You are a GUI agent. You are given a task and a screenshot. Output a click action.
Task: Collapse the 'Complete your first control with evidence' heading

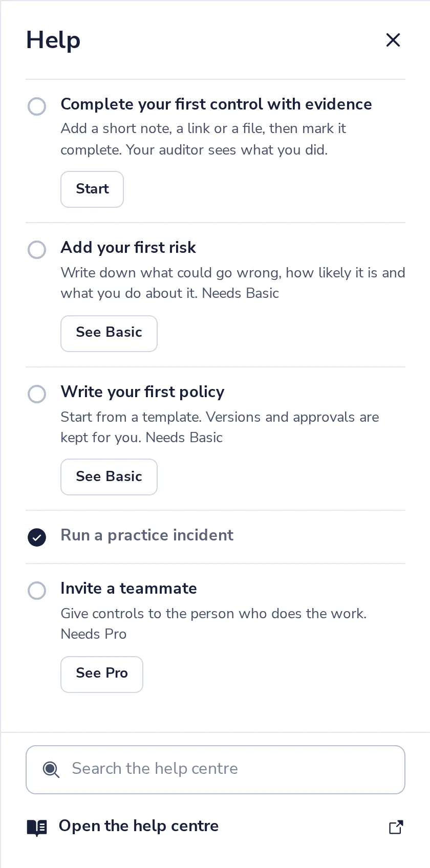tap(216, 104)
